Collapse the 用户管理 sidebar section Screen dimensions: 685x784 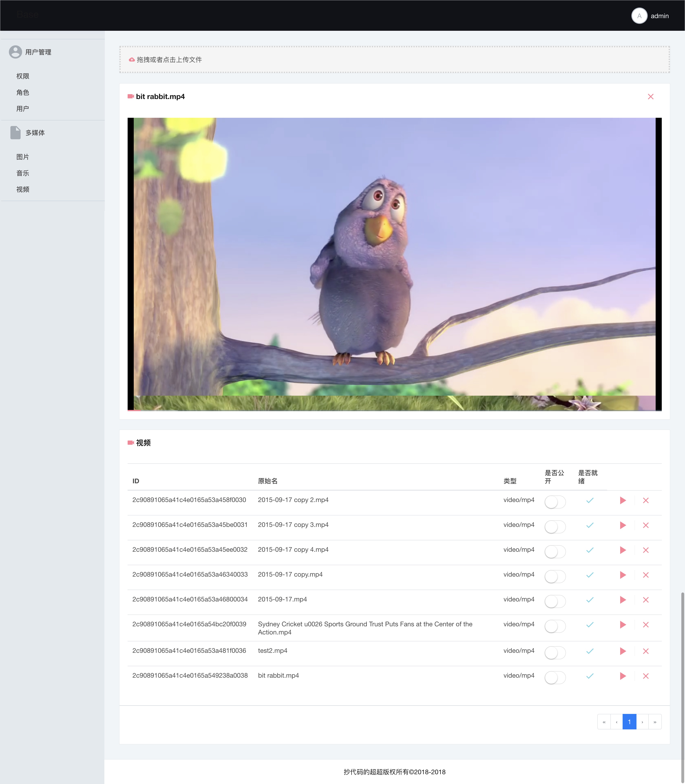38,52
